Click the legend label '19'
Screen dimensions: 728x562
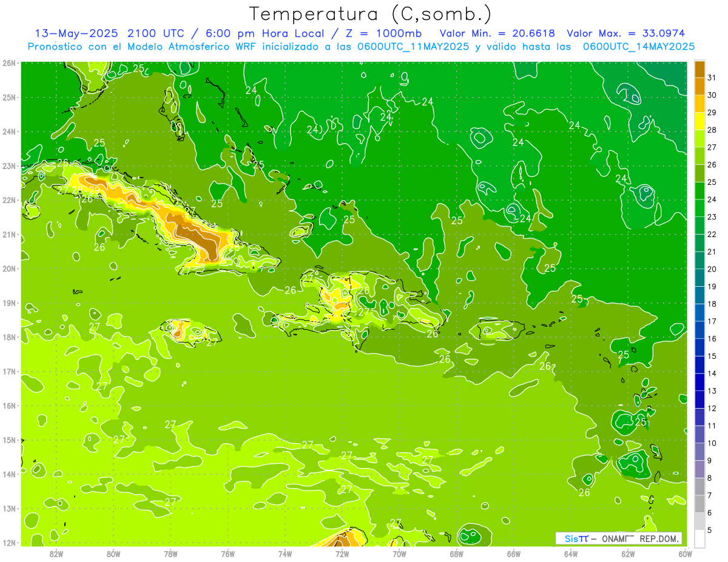tap(712, 286)
